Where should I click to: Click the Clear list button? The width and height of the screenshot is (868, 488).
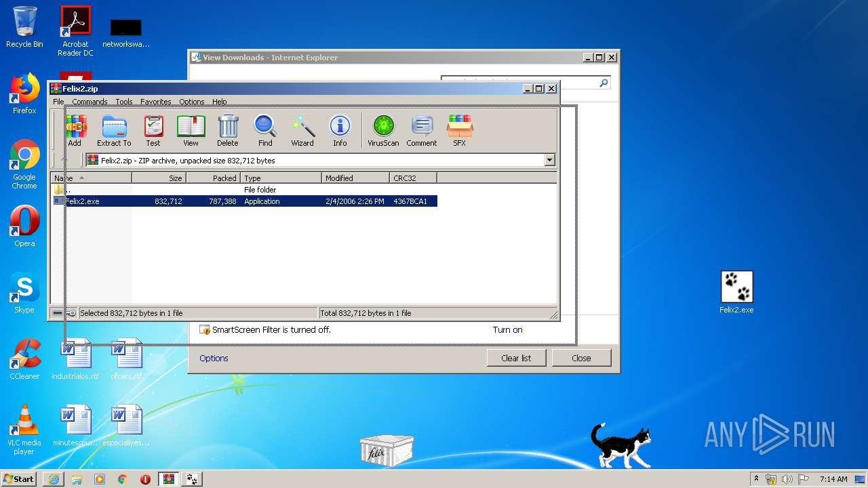[x=516, y=358]
